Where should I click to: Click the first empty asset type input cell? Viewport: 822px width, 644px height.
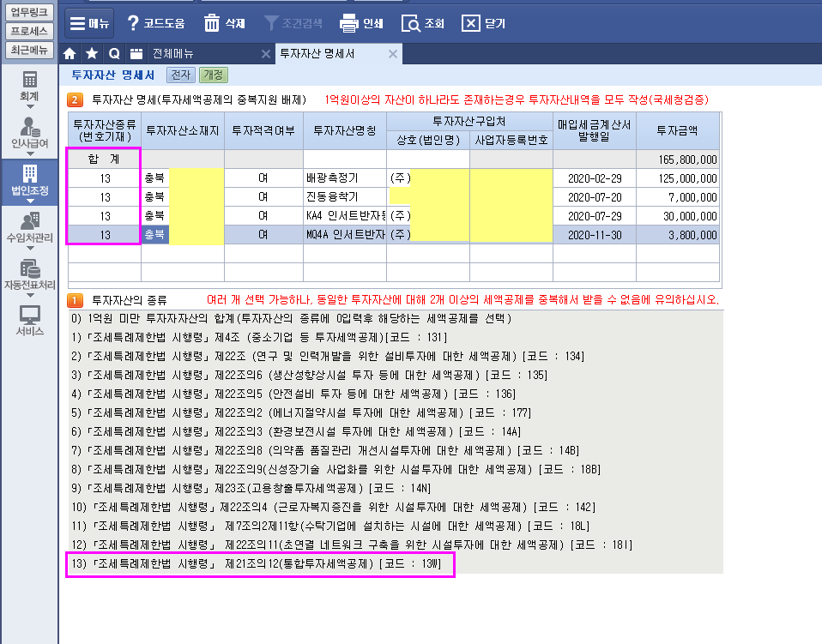click(x=105, y=254)
